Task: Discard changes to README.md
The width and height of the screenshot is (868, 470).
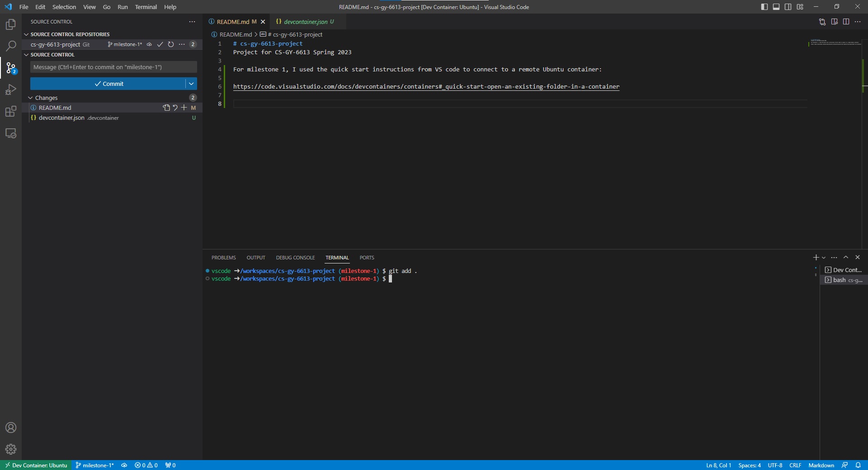Action: (x=175, y=108)
